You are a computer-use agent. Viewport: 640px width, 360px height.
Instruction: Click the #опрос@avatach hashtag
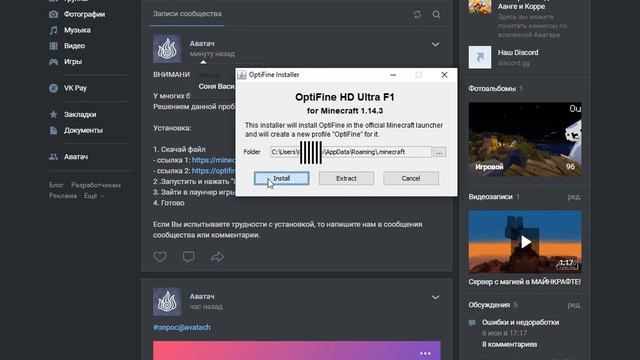182,327
